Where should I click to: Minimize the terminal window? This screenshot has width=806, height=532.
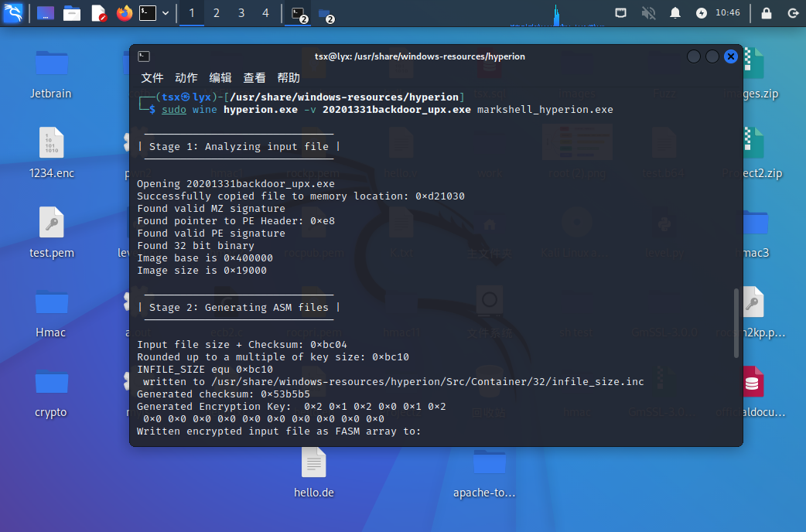[x=693, y=56]
